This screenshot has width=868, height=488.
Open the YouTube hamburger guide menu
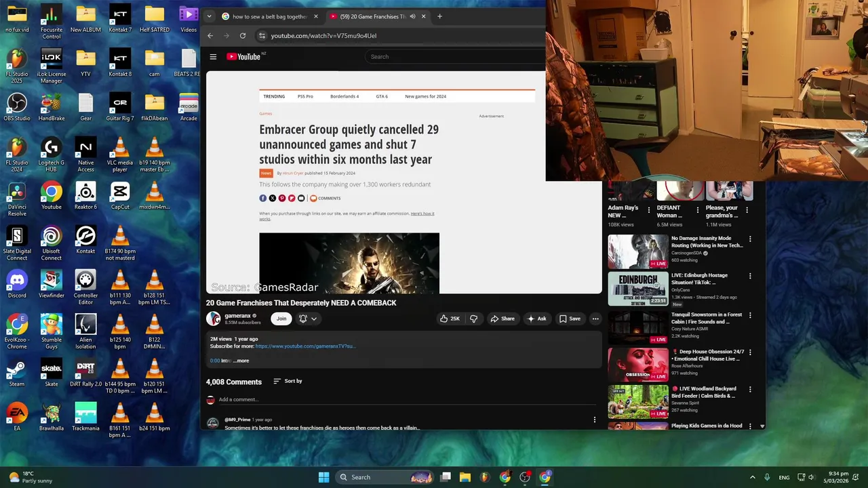tap(213, 57)
